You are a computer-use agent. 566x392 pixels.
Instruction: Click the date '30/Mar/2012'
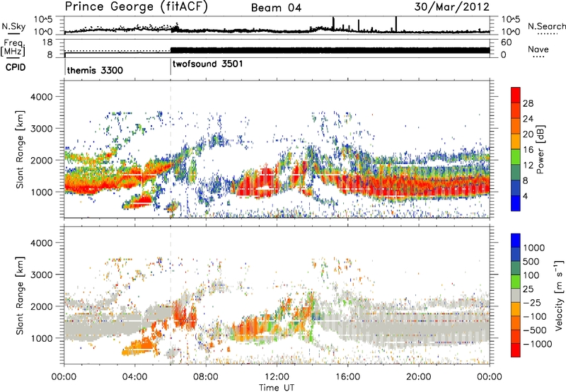pyautogui.click(x=451, y=7)
